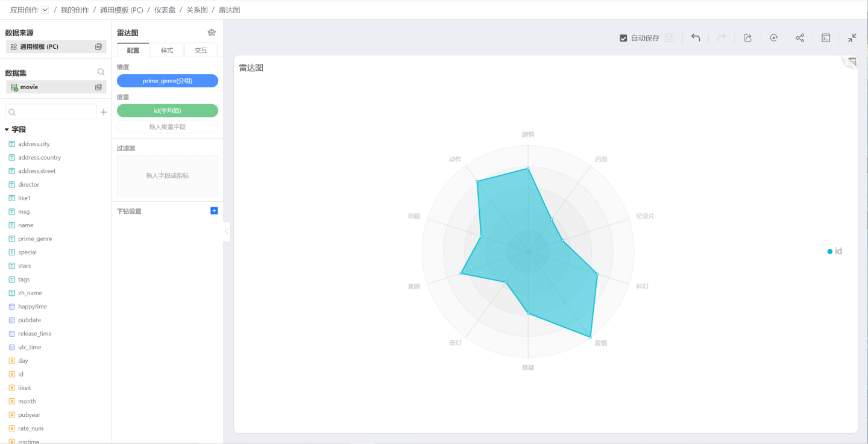Click the prime_genre(分组) dimension pill
Image resolution: width=868 pixels, height=444 pixels.
tap(168, 81)
